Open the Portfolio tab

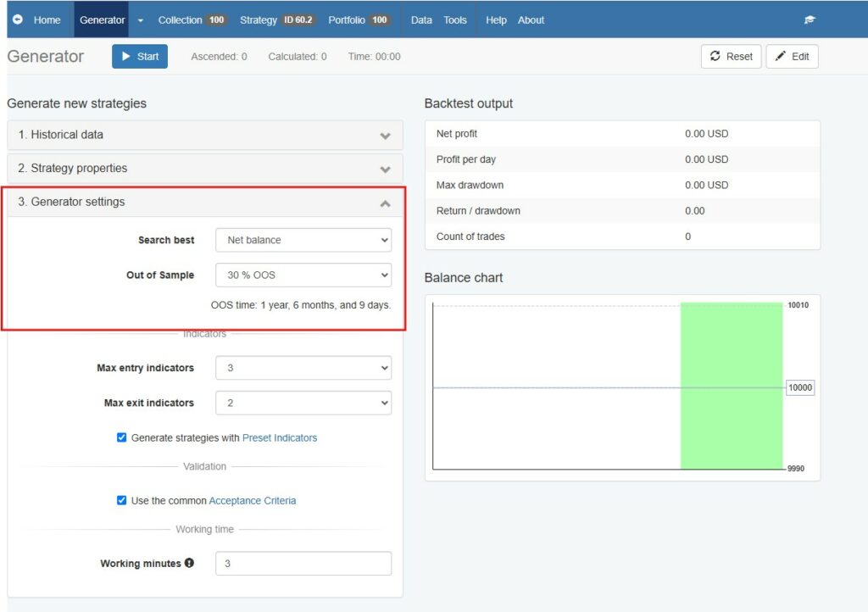[x=359, y=19]
